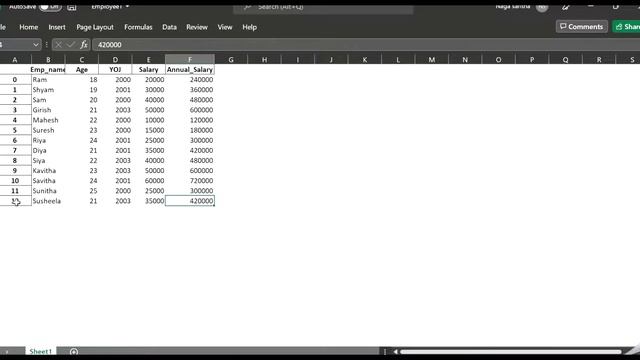
Task: Select column F header
Action: [190, 60]
